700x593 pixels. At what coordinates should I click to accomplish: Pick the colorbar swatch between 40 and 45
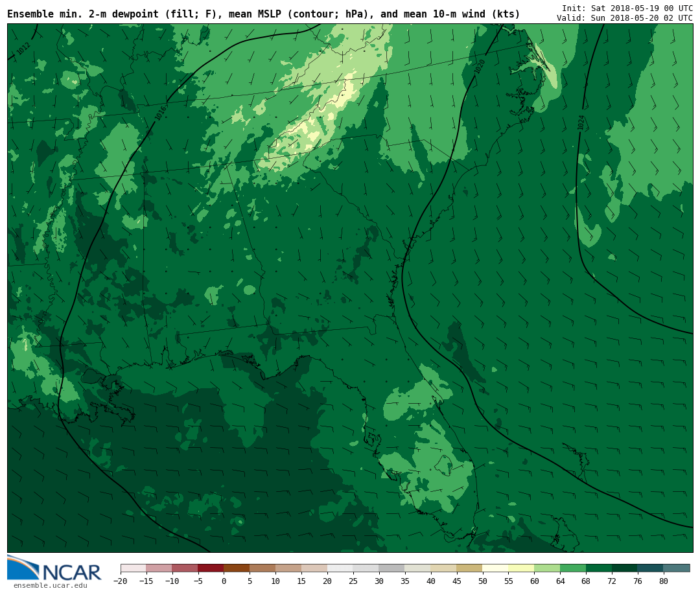(444, 568)
